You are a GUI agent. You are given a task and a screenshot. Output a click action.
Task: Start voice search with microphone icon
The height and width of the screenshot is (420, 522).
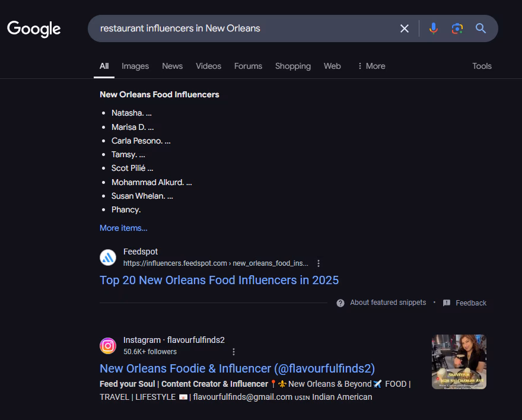point(434,28)
